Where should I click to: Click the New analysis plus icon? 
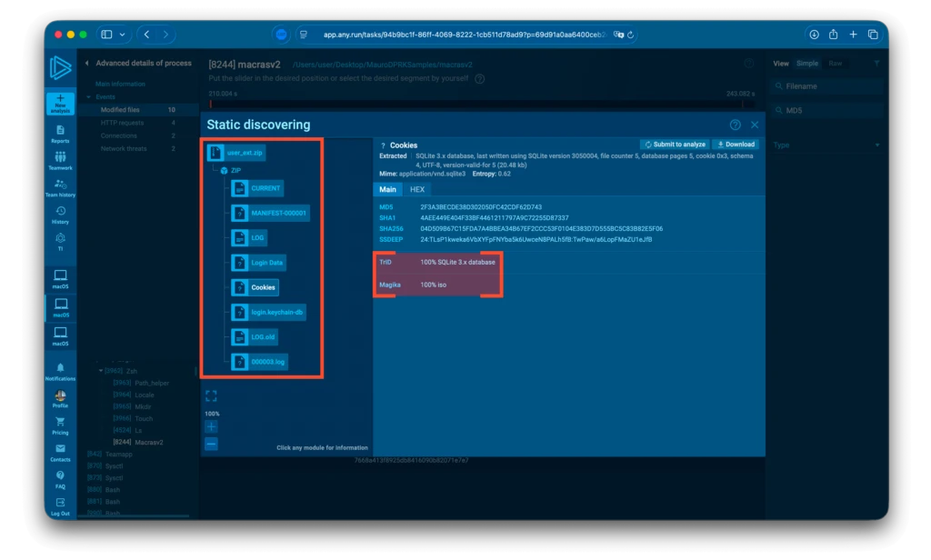coord(60,98)
